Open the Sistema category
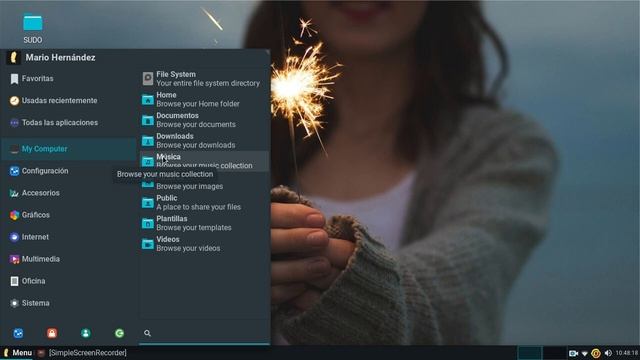The height and width of the screenshot is (360, 640). tap(69, 303)
